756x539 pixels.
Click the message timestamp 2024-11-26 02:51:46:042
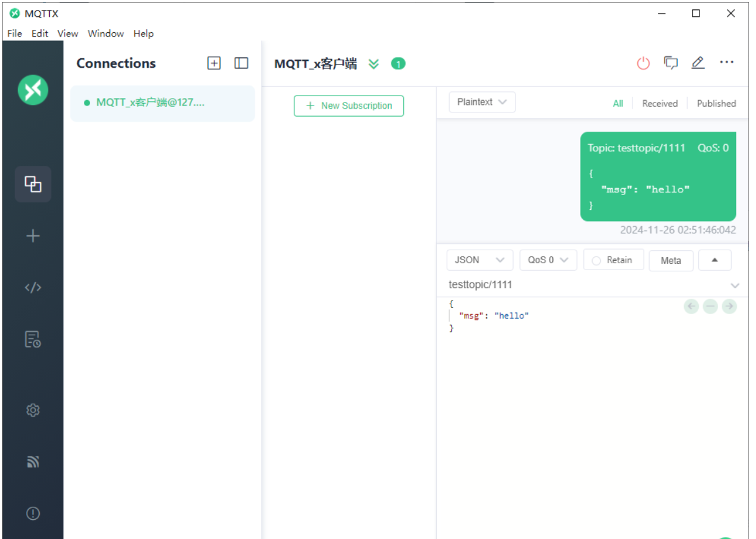[x=678, y=230]
